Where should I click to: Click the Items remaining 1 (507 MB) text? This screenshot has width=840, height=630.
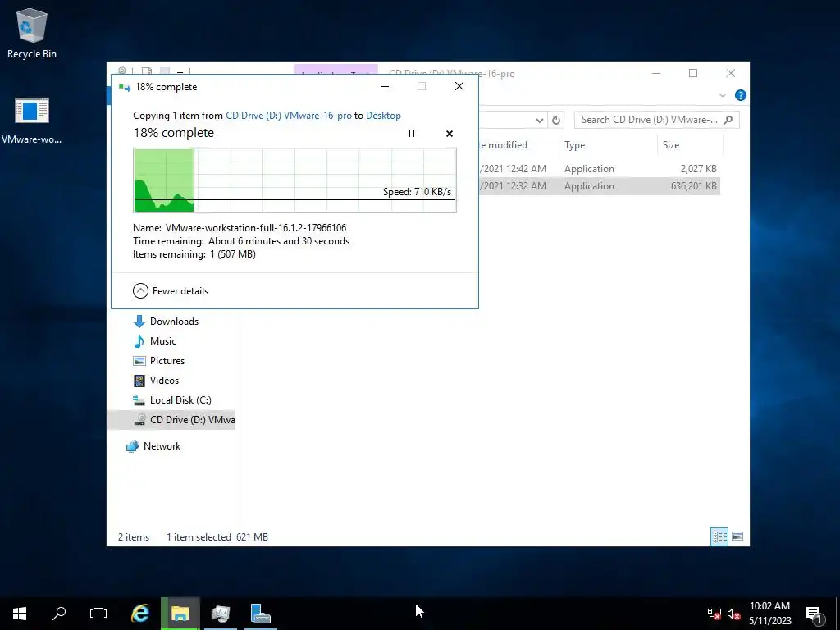194,254
